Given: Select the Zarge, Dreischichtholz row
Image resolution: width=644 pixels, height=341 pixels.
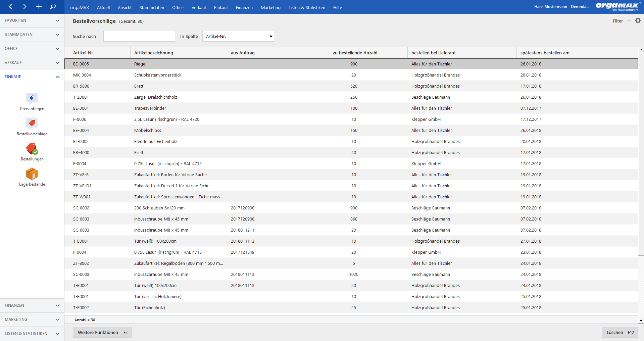Looking at the screenshot, I should (x=351, y=97).
